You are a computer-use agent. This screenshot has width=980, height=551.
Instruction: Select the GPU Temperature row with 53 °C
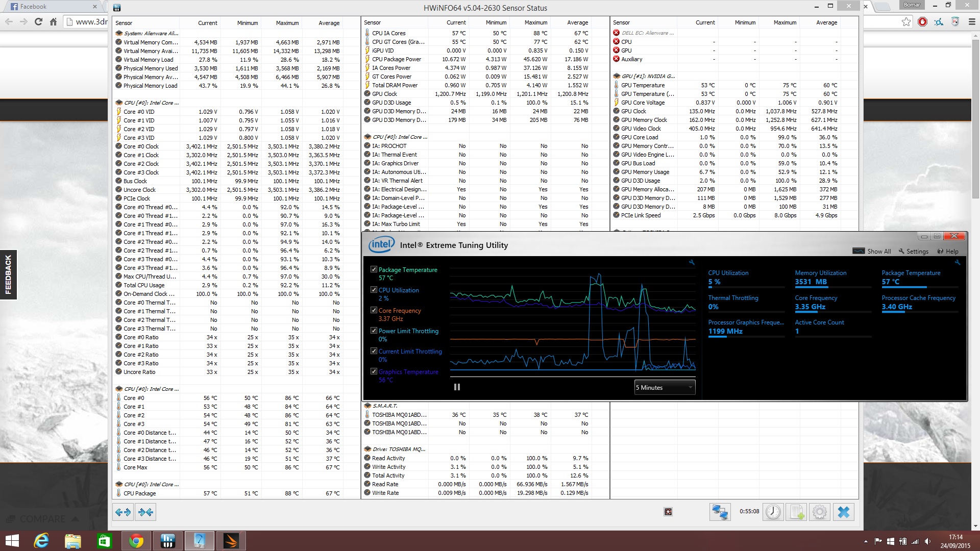(726, 85)
